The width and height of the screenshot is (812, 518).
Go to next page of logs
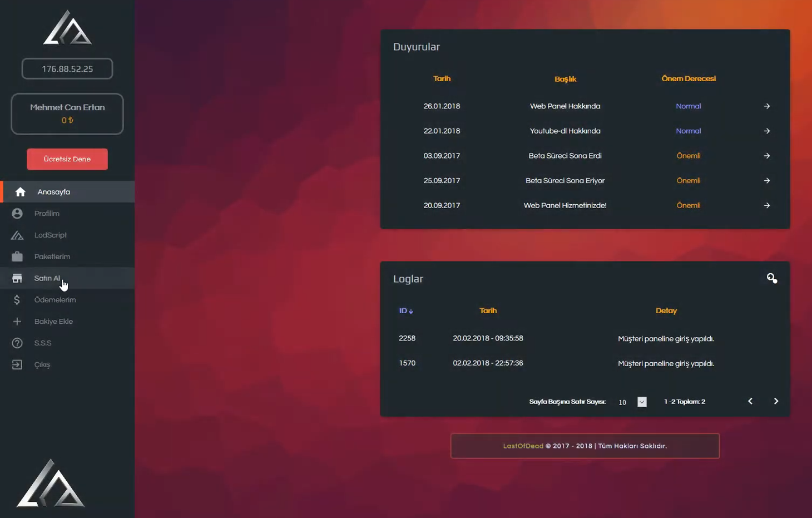(776, 401)
